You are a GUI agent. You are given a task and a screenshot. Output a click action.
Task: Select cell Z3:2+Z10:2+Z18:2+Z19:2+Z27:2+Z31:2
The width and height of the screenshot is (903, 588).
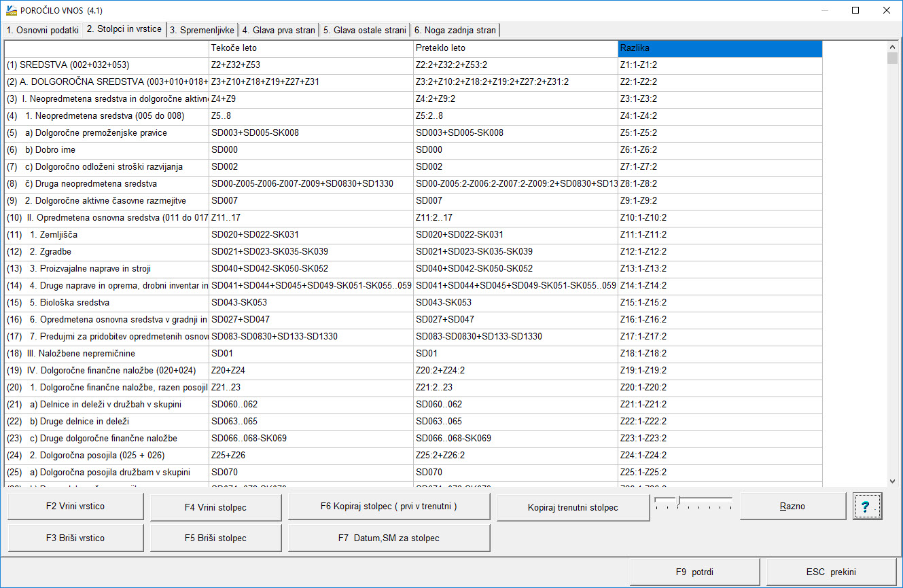(x=516, y=82)
